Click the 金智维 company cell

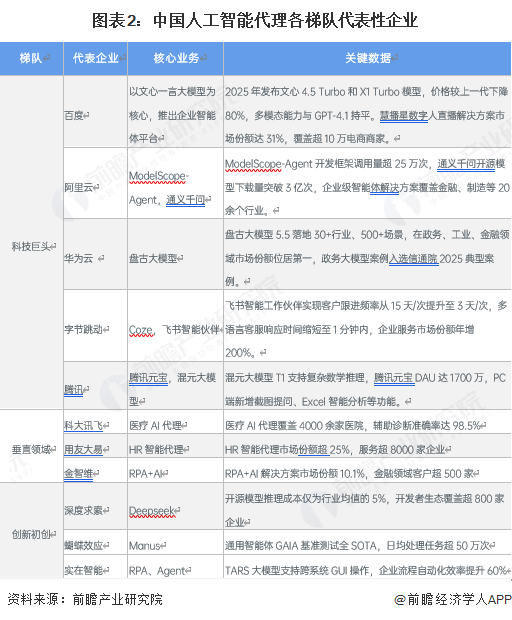pos(96,470)
